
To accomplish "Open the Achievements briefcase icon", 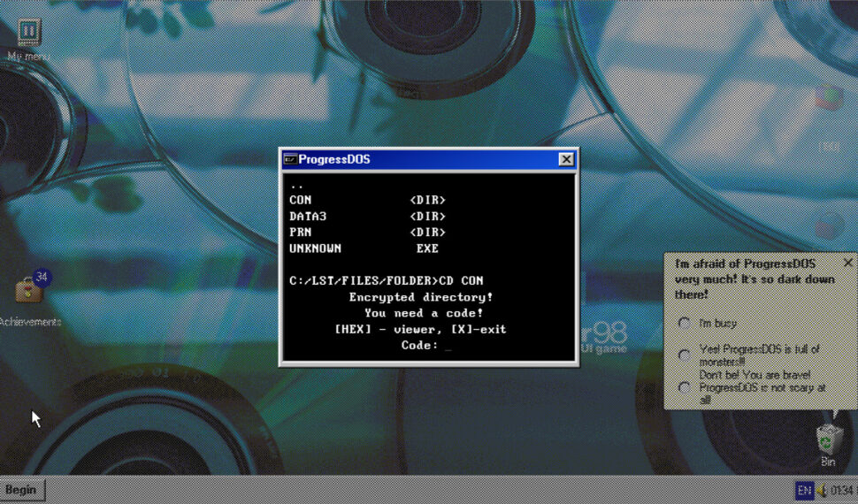I will coord(29,291).
